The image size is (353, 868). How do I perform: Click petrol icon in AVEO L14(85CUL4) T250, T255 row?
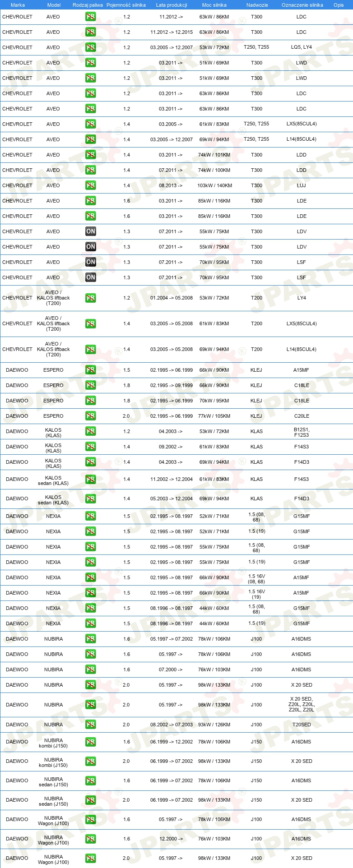pyautogui.click(x=91, y=139)
